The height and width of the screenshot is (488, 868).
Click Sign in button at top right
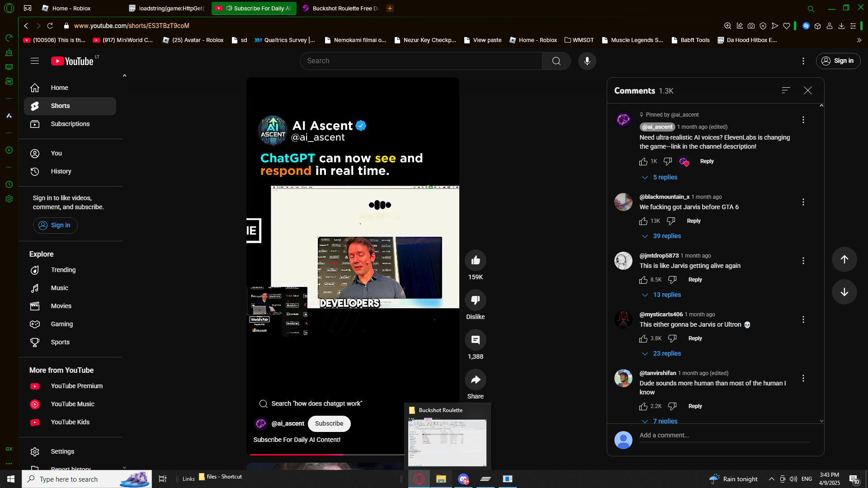838,61
